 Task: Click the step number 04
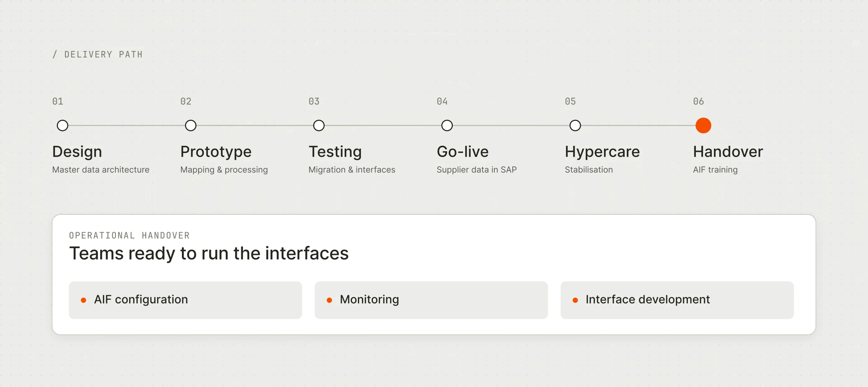442,101
